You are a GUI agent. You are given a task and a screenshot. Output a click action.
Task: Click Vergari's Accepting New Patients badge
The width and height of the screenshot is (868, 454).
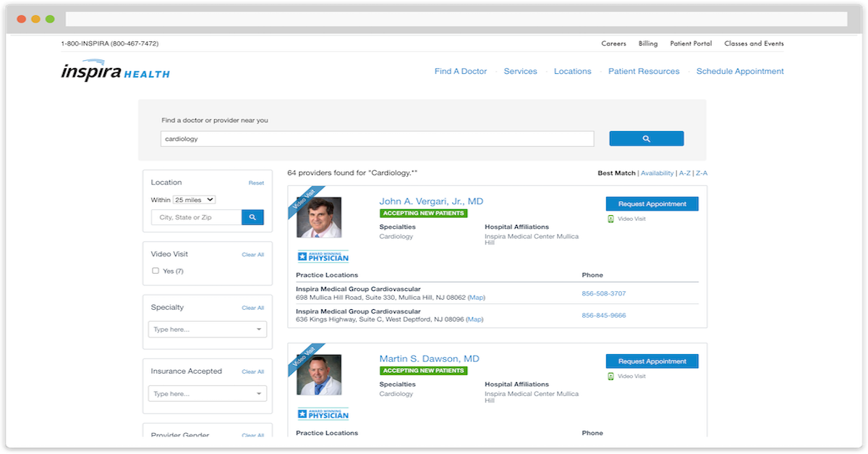[423, 214]
